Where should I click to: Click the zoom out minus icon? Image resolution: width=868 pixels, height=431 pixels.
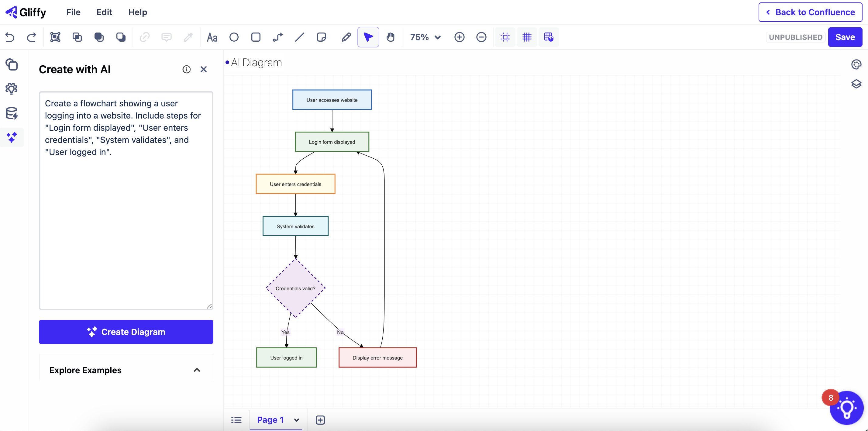pos(481,37)
